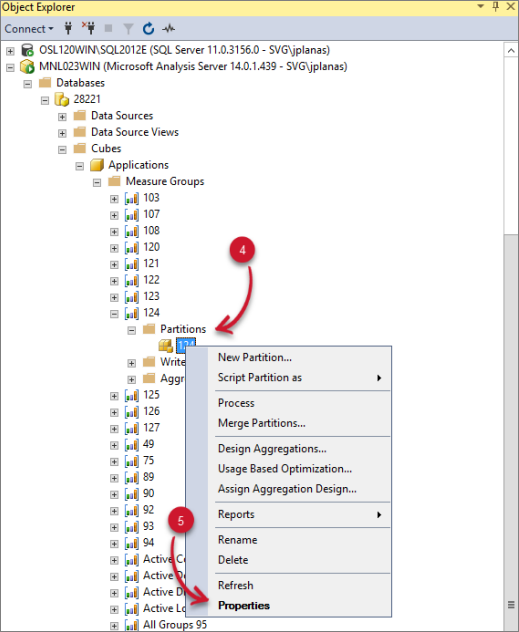Open Usage Based Optimization... menu entry
The height and width of the screenshot is (632, 519).
point(299,469)
